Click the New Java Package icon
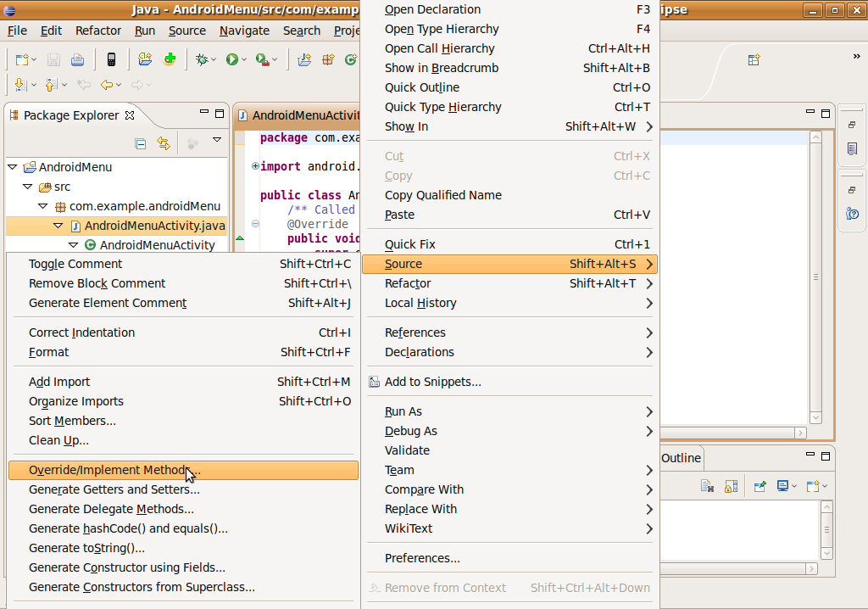Screen dimensions: 868x609 [x=328, y=59]
